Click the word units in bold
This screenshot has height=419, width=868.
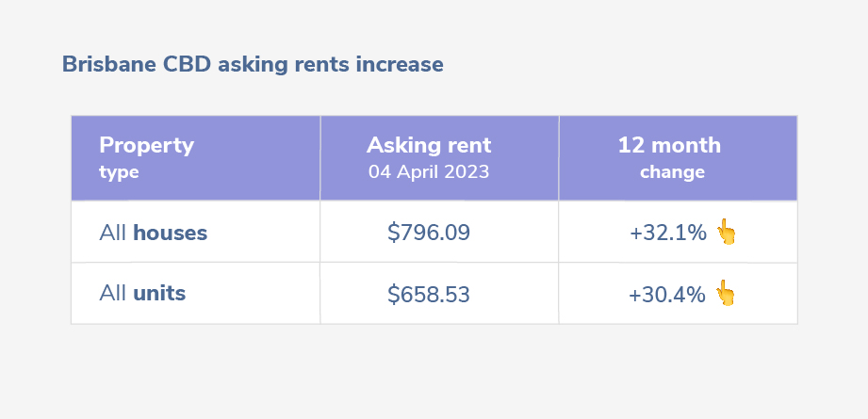click(159, 293)
